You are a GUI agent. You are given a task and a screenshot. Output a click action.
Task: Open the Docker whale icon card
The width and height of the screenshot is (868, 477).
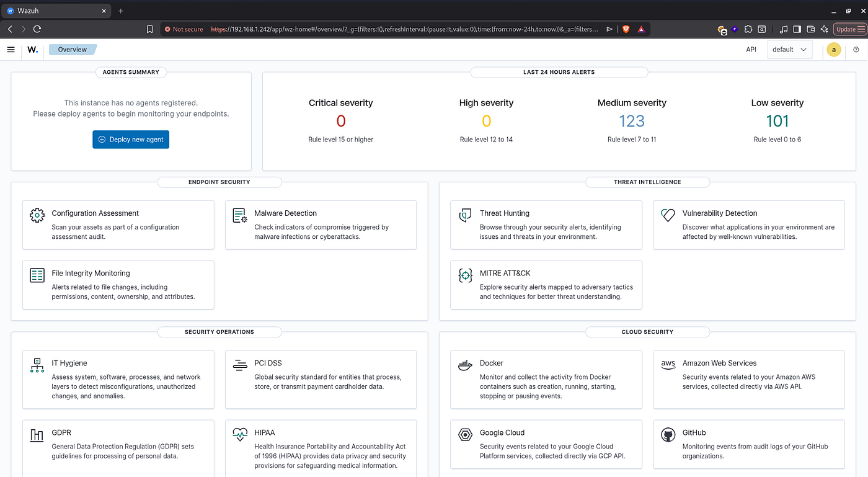point(465,365)
